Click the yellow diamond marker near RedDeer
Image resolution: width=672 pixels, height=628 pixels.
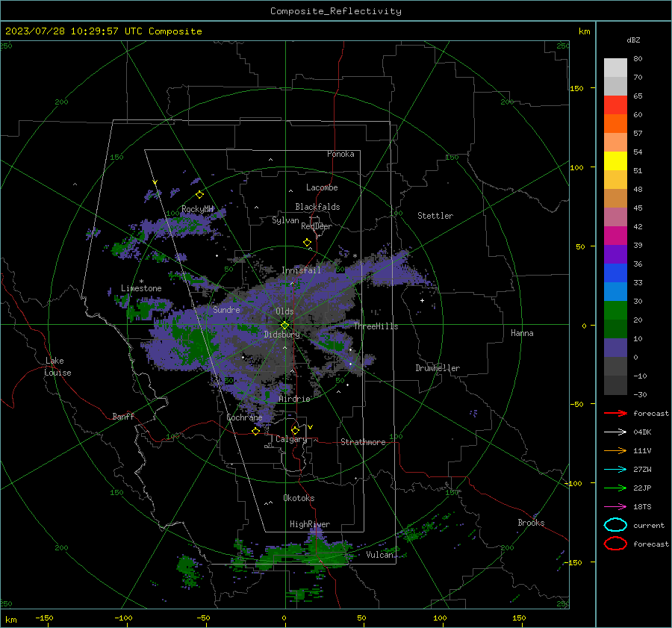point(308,243)
